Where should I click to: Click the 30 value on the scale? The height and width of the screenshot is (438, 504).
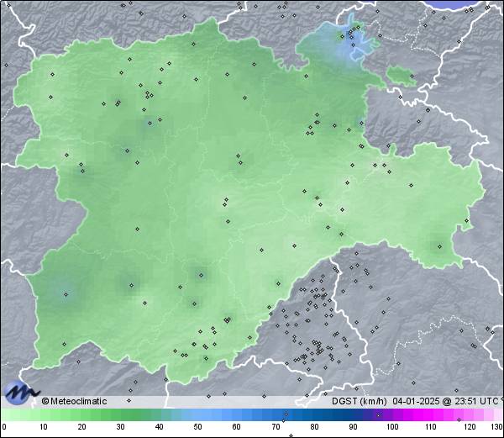tap(120, 427)
